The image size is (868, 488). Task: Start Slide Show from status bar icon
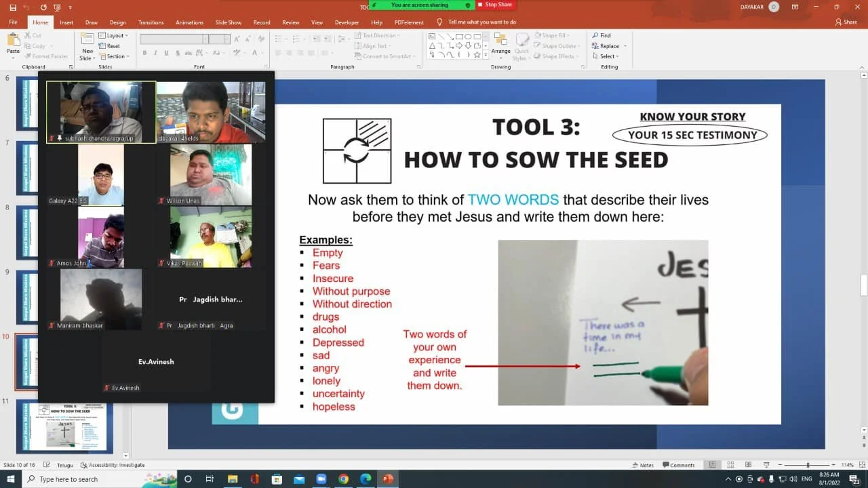765,465
